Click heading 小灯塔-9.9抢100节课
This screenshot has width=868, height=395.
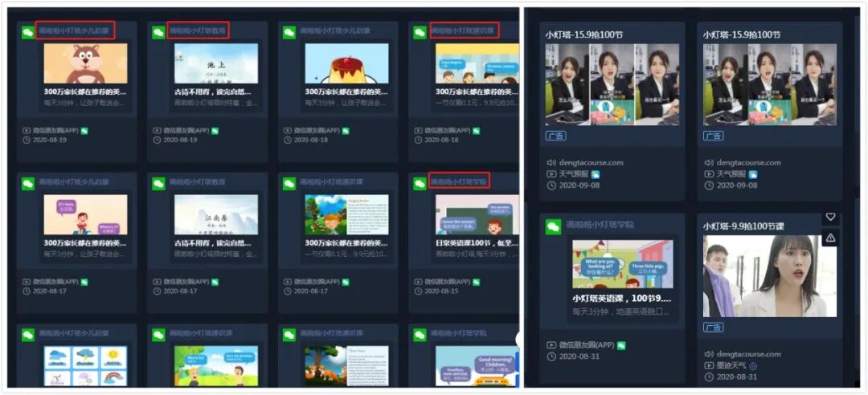pos(744,226)
